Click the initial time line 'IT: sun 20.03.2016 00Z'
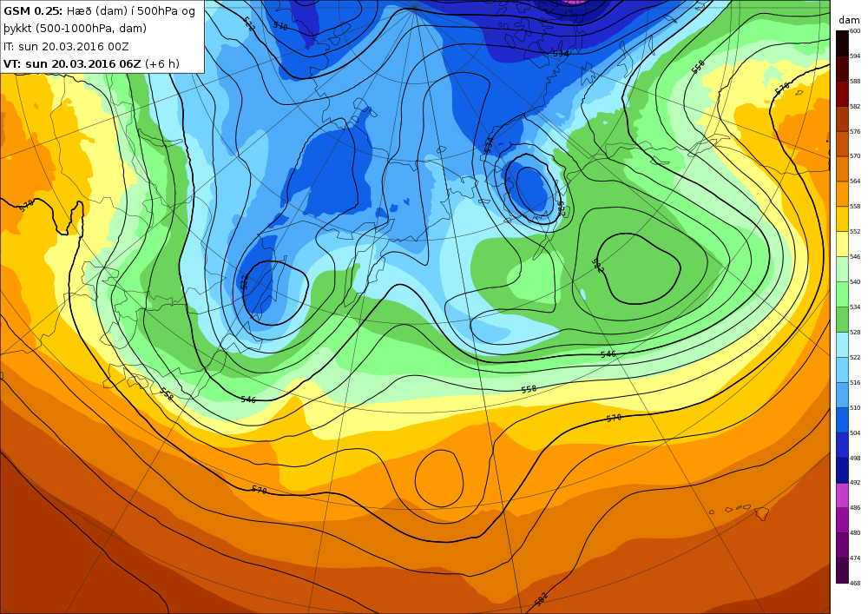The height and width of the screenshot is (614, 868). click(x=66, y=47)
